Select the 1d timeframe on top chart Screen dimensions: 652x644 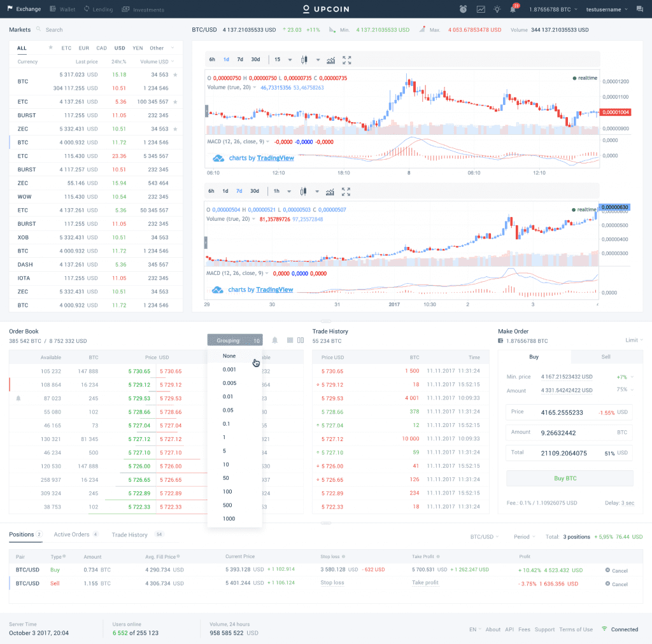226,59
